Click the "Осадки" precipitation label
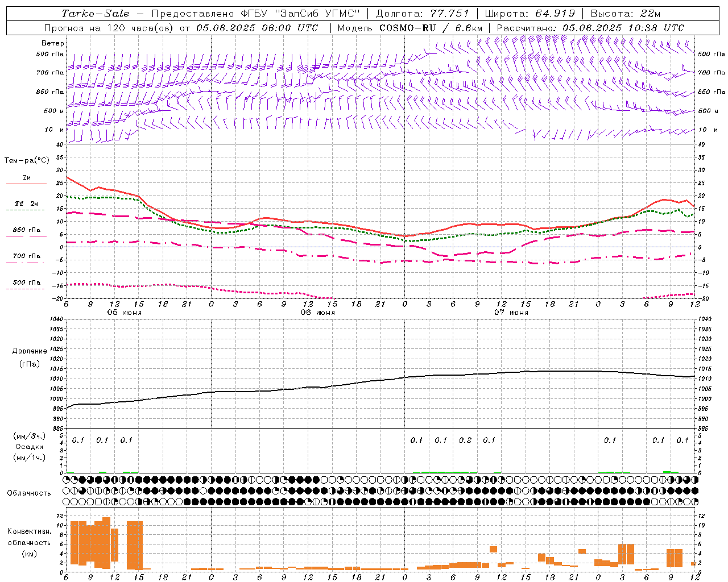Viewport: 728px width, 582px height. coord(30,447)
